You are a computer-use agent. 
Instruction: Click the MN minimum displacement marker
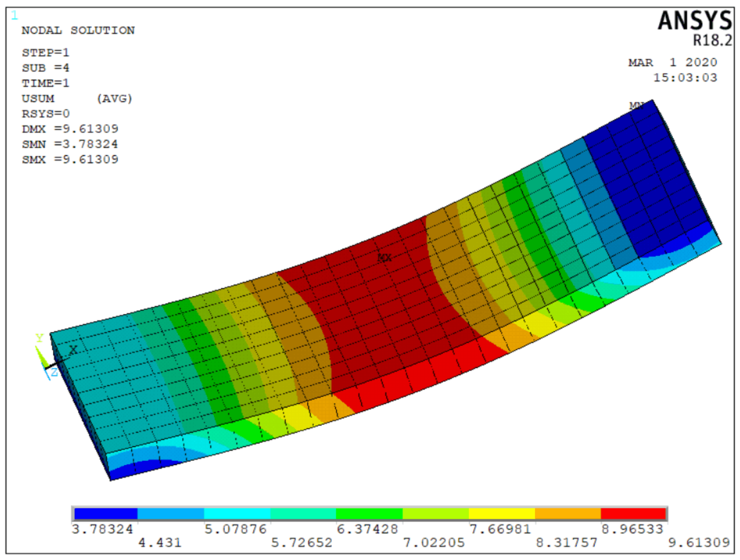(636, 105)
